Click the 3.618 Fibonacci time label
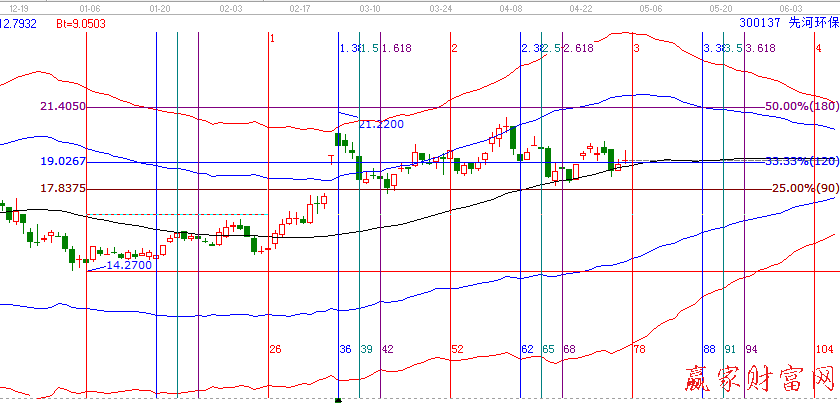Screen dimensions: 840x403 [760, 48]
